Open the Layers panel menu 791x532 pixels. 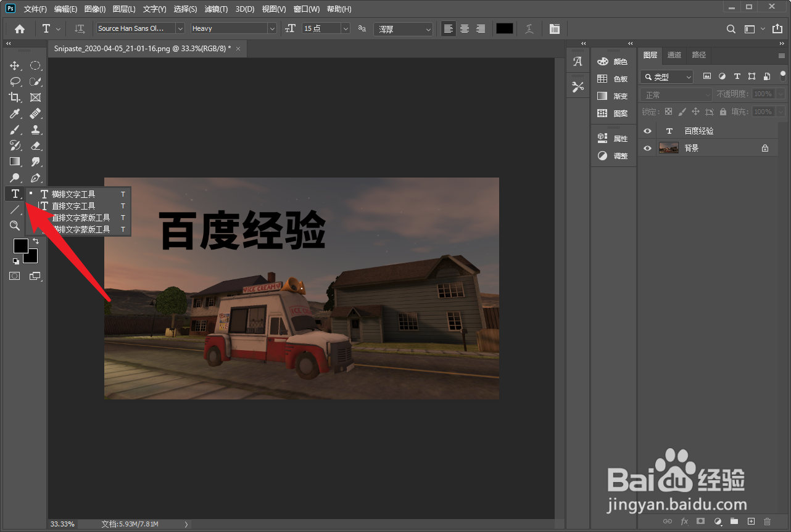click(x=782, y=55)
